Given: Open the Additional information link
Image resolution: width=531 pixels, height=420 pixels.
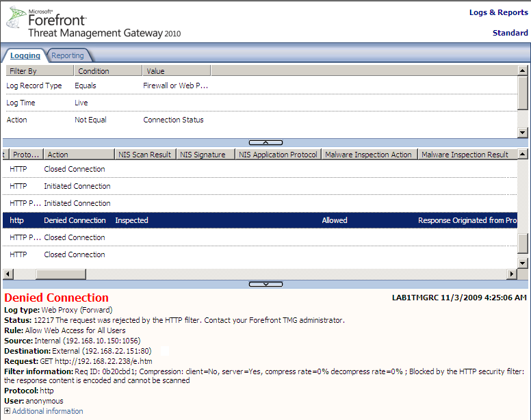Looking at the screenshot, I should point(47,411).
